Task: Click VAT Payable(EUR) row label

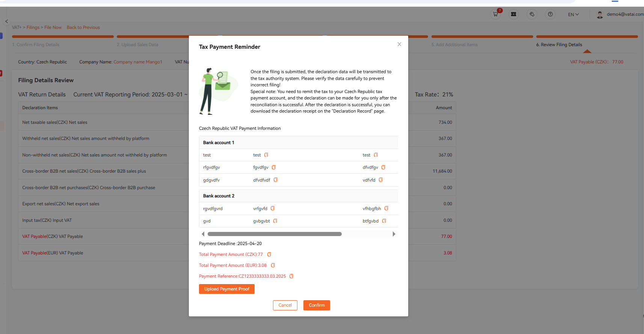Action: pos(53,253)
